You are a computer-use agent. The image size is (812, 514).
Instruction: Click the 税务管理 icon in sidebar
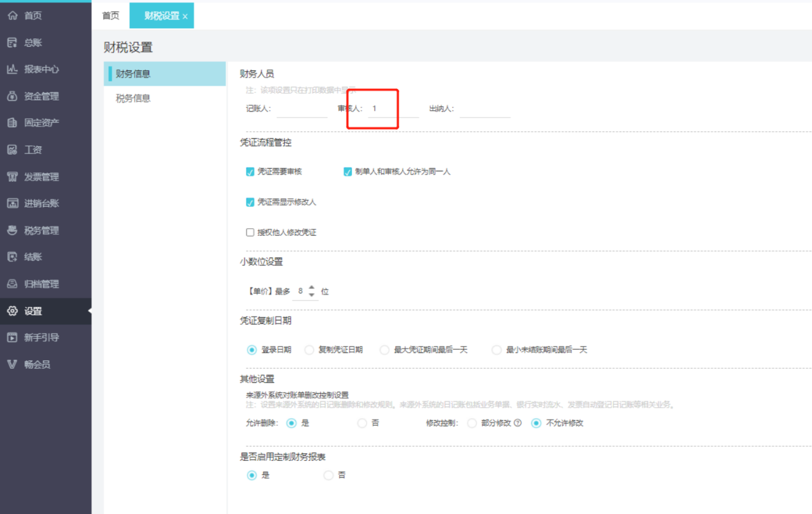coord(12,230)
